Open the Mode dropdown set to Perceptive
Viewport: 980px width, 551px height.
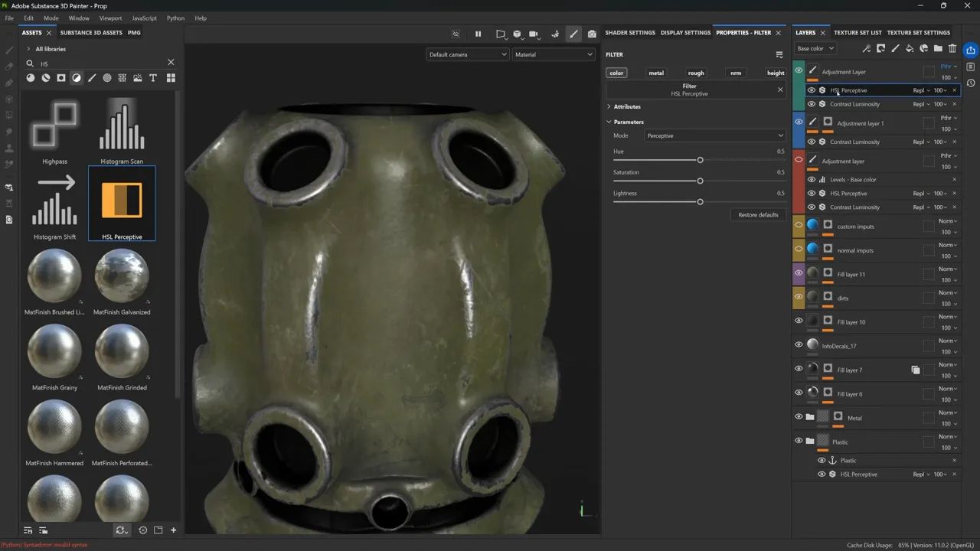(x=715, y=135)
